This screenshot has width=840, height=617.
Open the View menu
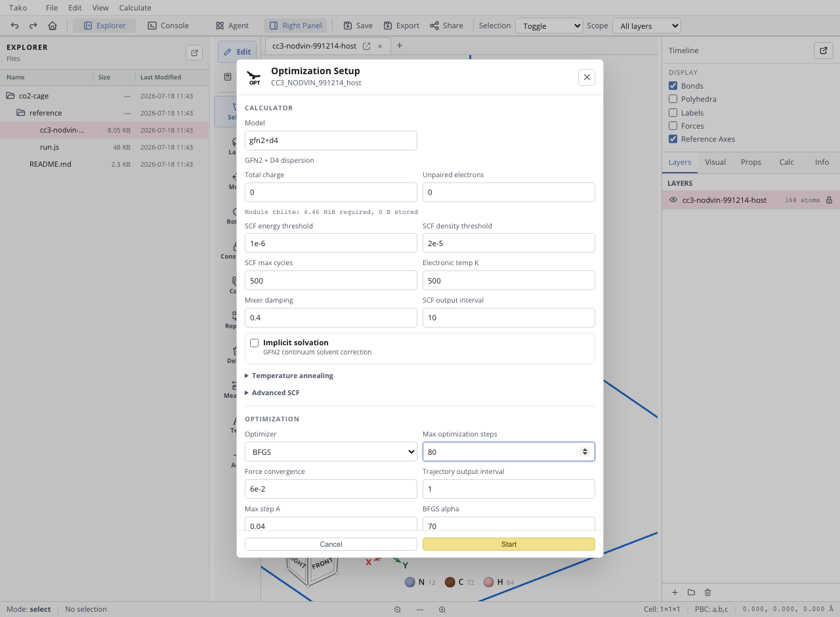pyautogui.click(x=100, y=8)
